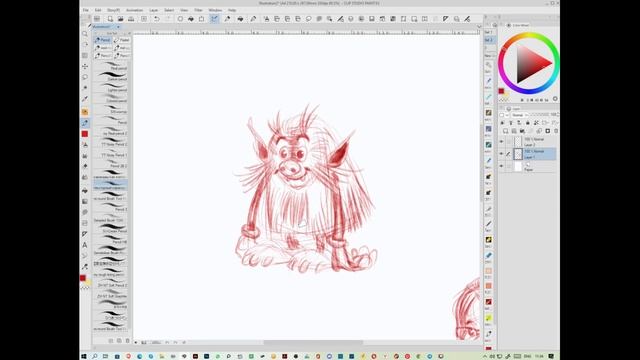
Task: Open the Layer menu
Action: point(153,10)
